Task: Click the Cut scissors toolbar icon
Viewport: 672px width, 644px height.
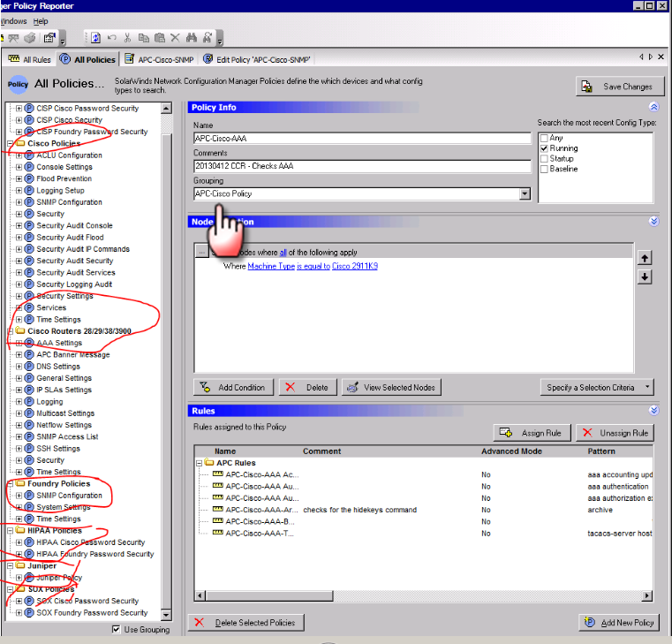Action: (127, 38)
